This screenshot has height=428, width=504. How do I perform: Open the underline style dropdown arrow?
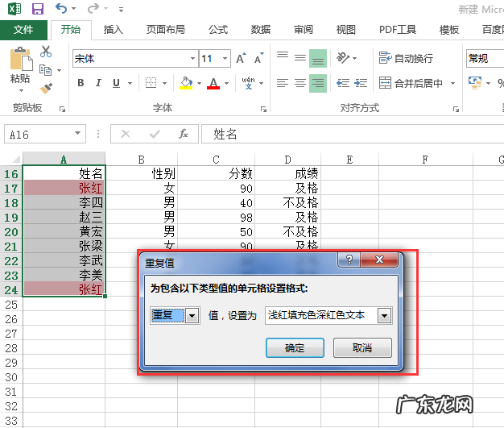tap(130, 83)
